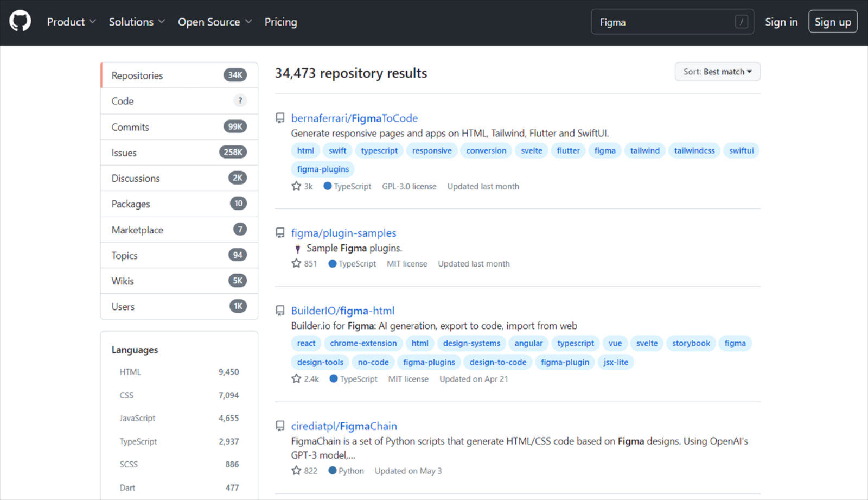Open figma/plugin-samples repository
The width and height of the screenshot is (868, 500).
pos(343,233)
